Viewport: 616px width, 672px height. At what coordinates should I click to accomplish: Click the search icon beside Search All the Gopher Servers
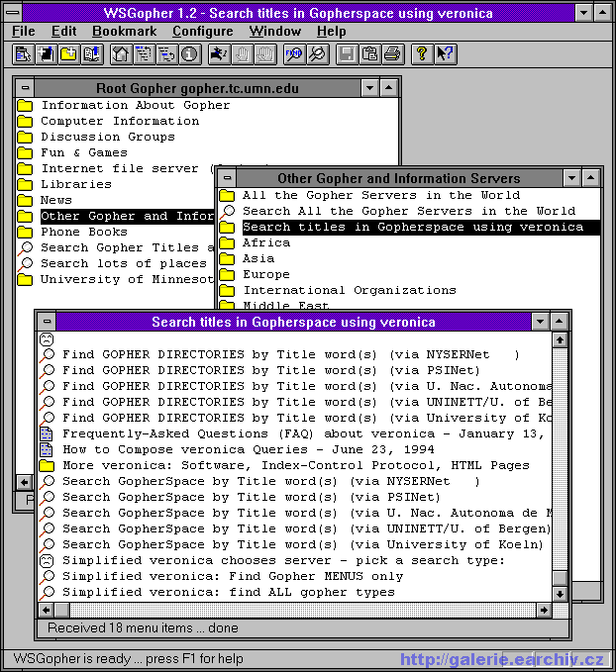pos(228,211)
